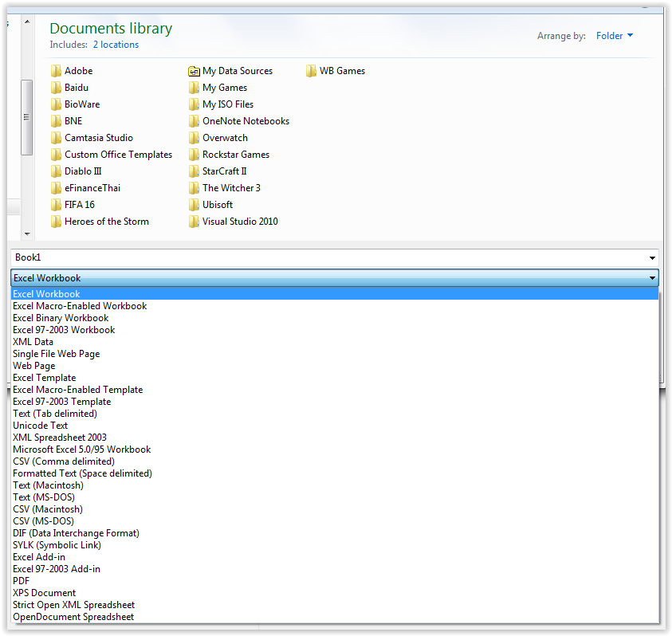This screenshot has width=672, height=636.
Task: Select the WB Games folder icon
Action: point(311,71)
